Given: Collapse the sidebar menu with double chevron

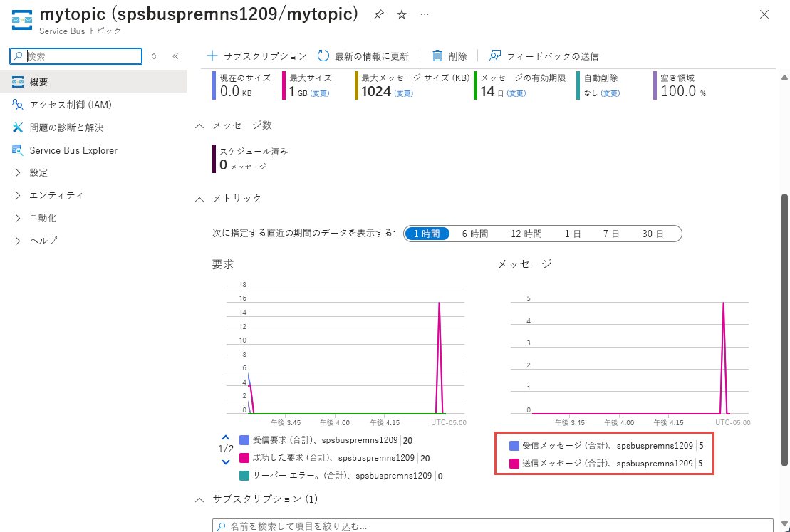Looking at the screenshot, I should coord(175,56).
